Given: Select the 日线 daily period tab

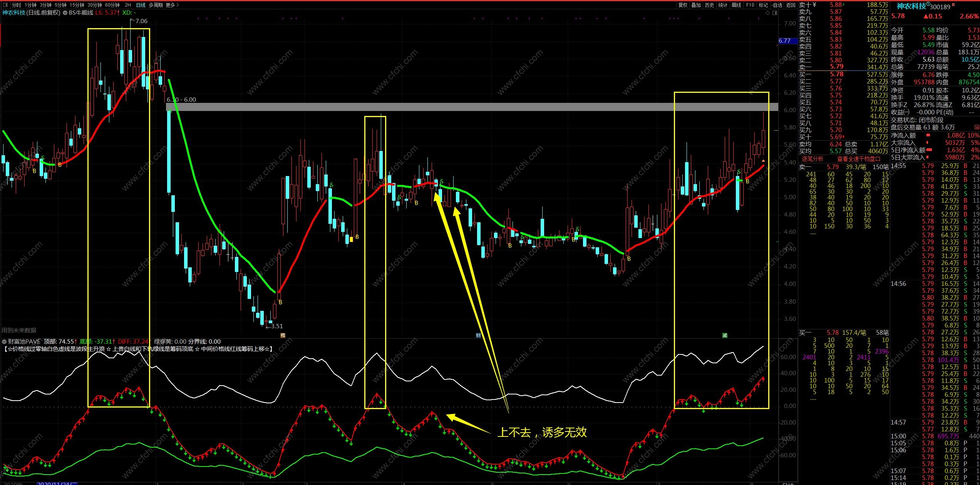Looking at the screenshot, I should (141, 5).
